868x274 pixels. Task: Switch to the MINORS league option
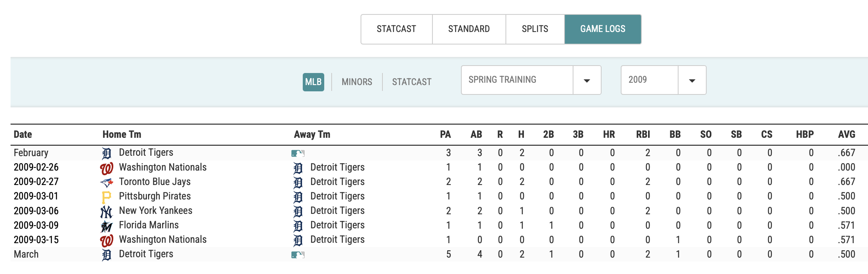[357, 82]
